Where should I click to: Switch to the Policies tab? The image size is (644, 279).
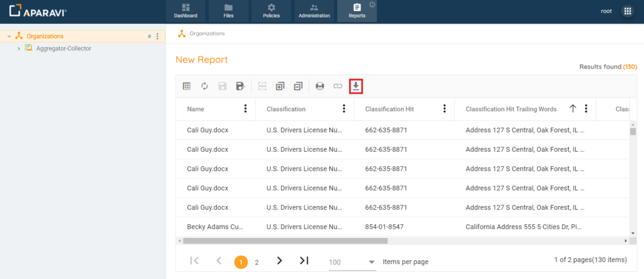(272, 11)
